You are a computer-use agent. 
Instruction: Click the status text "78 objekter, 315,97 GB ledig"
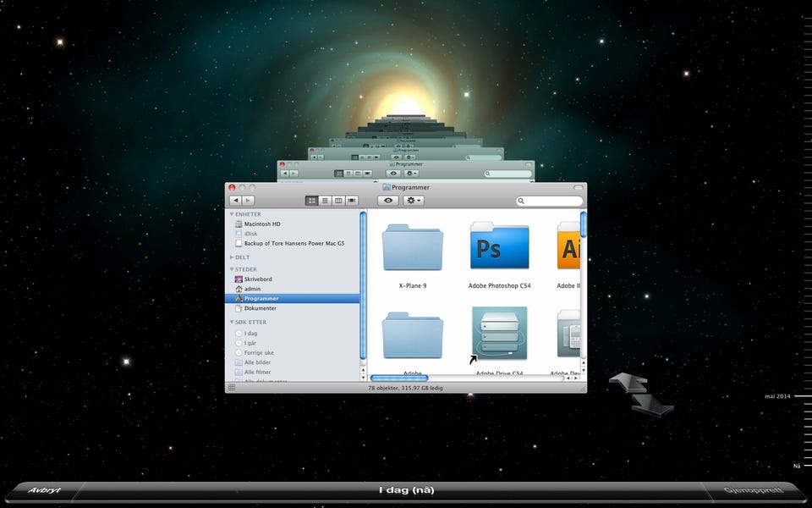click(405, 388)
